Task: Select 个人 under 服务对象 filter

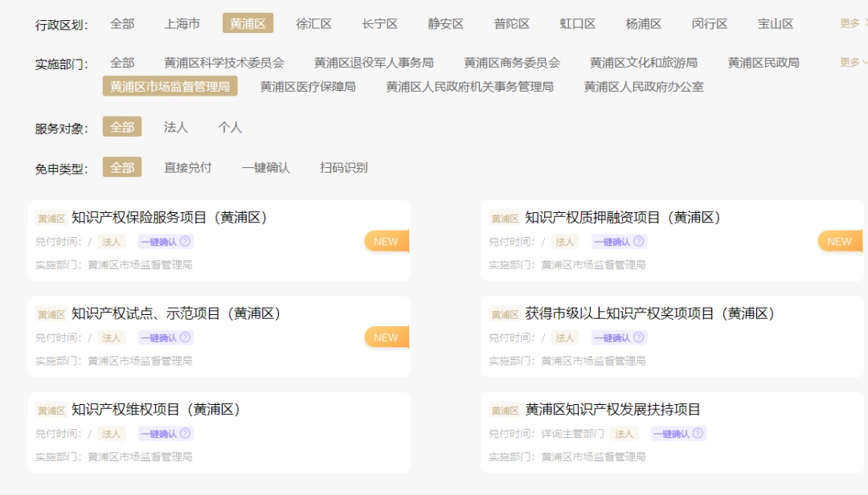Action: pos(230,127)
